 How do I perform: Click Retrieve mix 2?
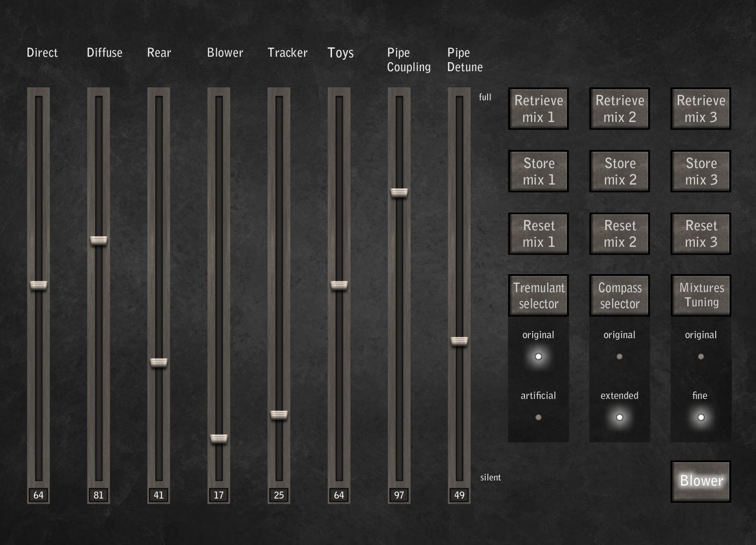619,109
